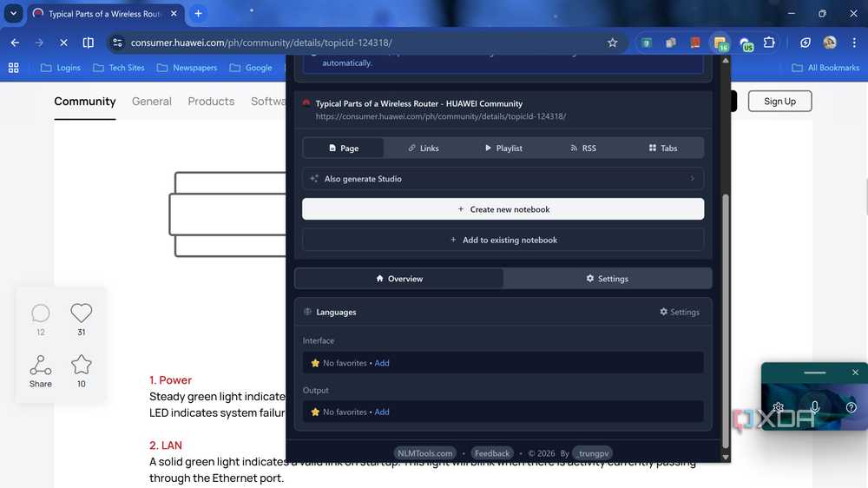868x488 pixels.
Task: Open Languages Settings link
Action: pyautogui.click(x=680, y=312)
